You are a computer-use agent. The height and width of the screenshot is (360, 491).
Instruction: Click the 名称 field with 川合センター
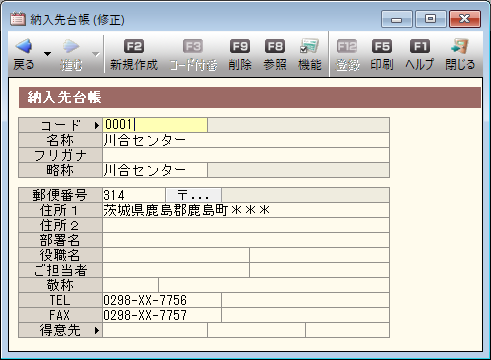246,140
